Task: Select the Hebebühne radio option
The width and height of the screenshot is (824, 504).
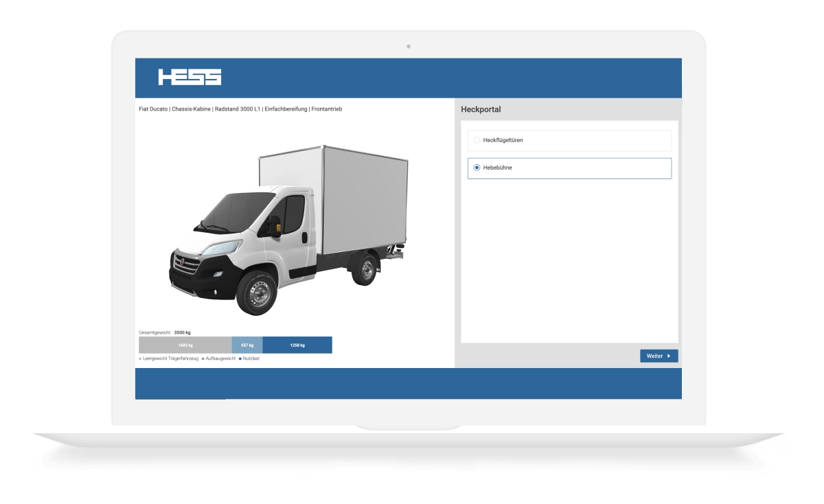Action: [569, 168]
